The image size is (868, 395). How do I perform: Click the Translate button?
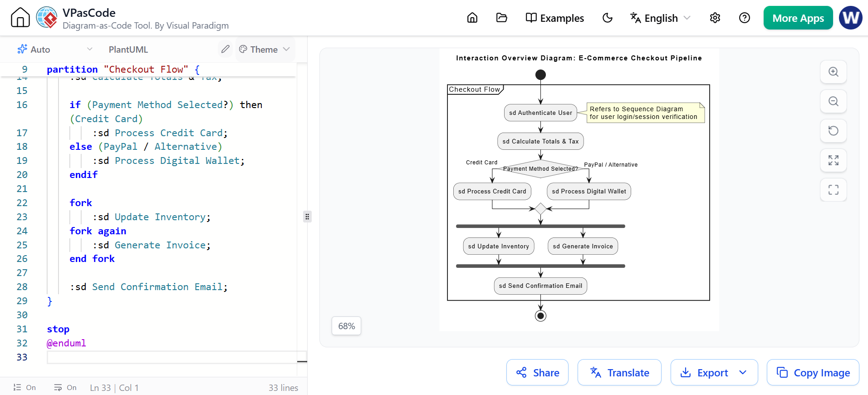pyautogui.click(x=619, y=372)
